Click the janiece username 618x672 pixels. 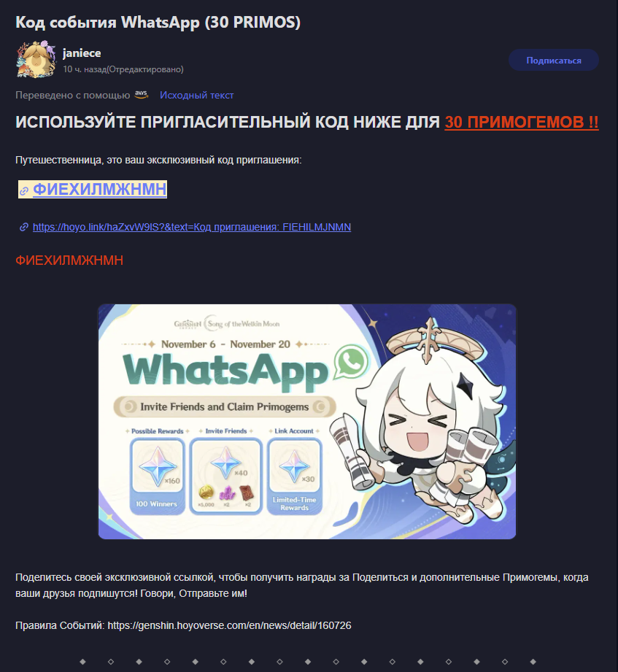coord(82,53)
